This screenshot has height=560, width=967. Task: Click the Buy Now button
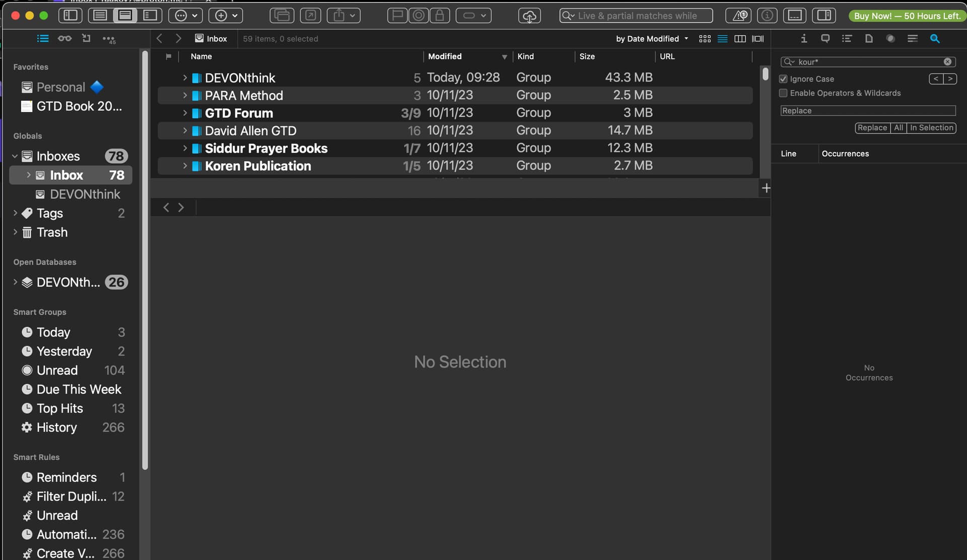click(x=907, y=16)
